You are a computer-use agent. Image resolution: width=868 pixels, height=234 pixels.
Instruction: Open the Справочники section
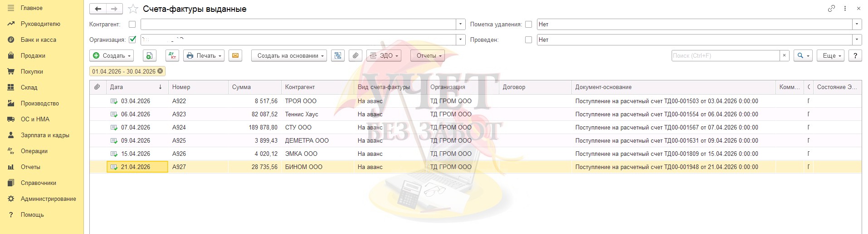coord(39,183)
